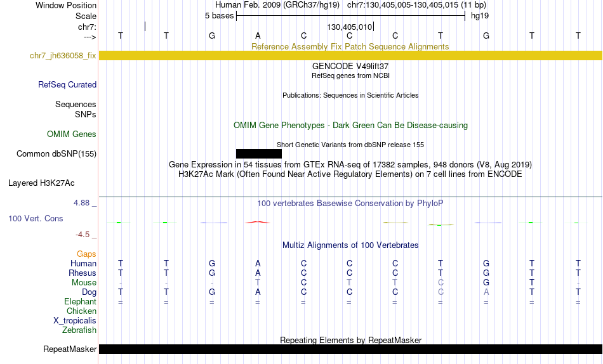The height and width of the screenshot is (364, 603).
Task: Click the Scale label
Action: (86, 16)
